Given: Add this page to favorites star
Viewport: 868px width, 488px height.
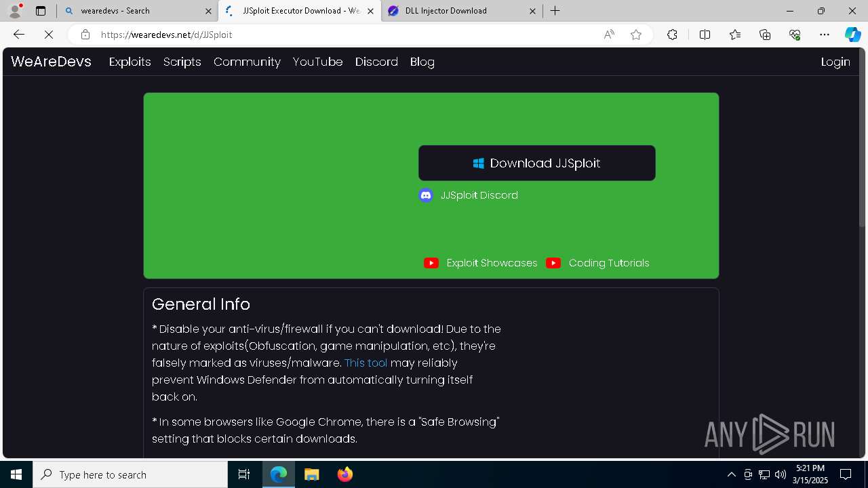Looking at the screenshot, I should tap(636, 35).
